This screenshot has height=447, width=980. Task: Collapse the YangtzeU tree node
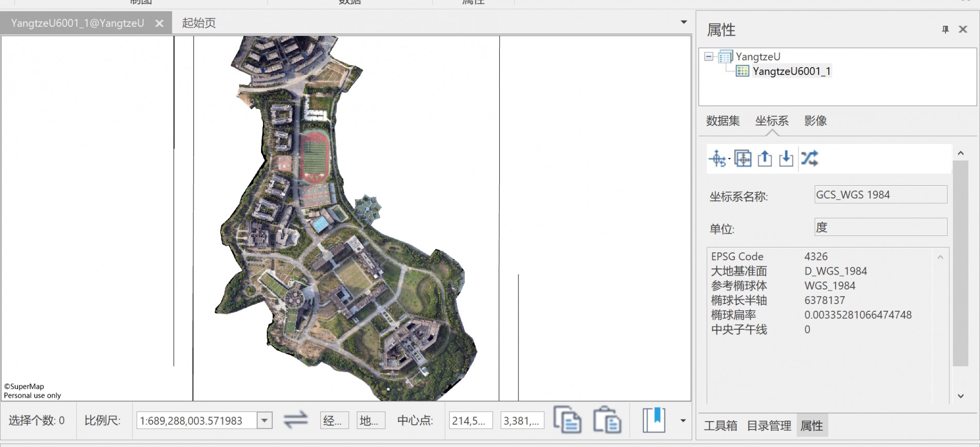709,57
